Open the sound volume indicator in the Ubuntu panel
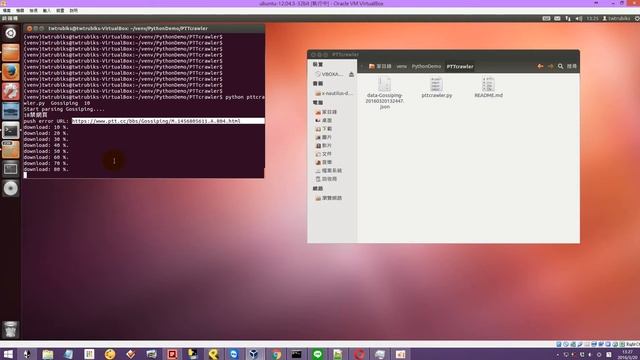 pyautogui.click(x=579, y=18)
